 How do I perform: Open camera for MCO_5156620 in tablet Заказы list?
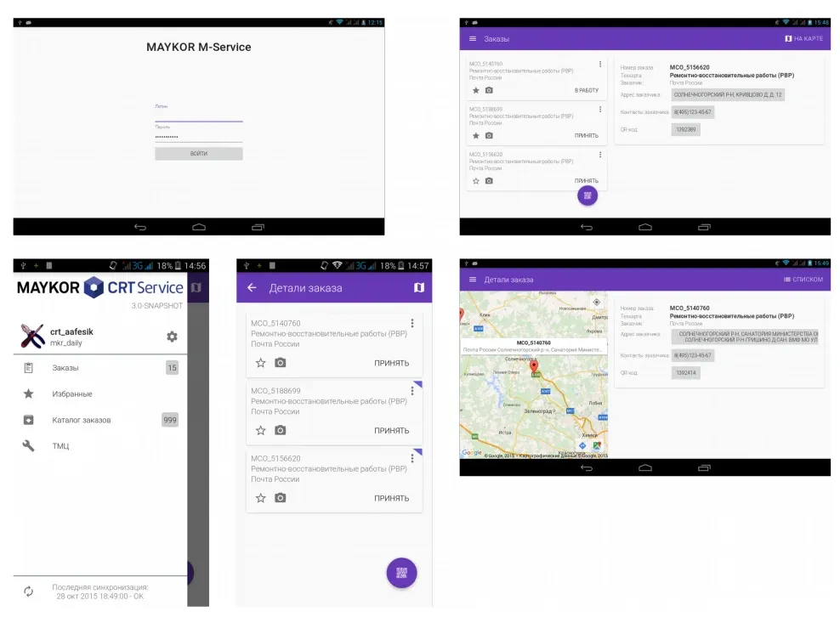(x=489, y=181)
